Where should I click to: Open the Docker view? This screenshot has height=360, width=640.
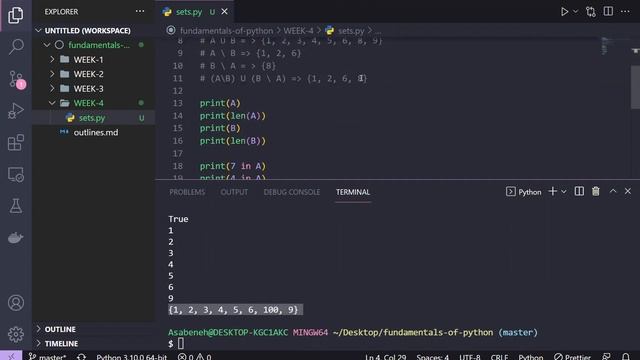click(16, 238)
